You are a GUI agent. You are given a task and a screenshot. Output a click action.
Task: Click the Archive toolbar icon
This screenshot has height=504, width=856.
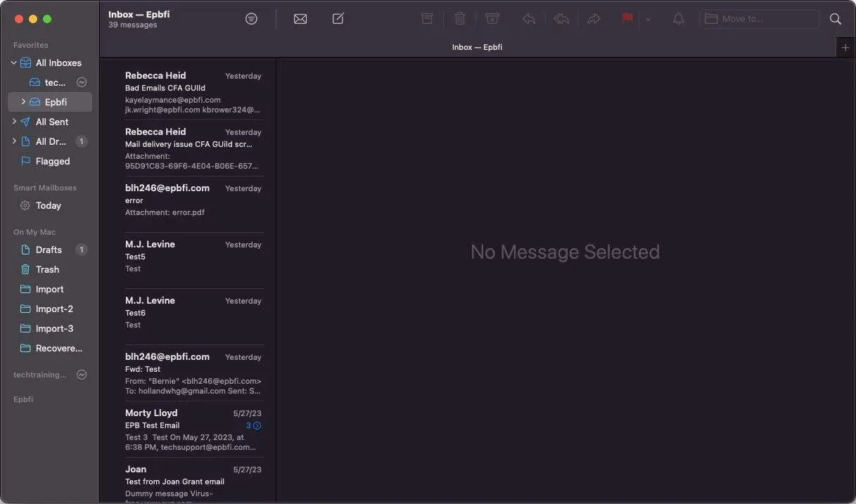[x=427, y=19]
